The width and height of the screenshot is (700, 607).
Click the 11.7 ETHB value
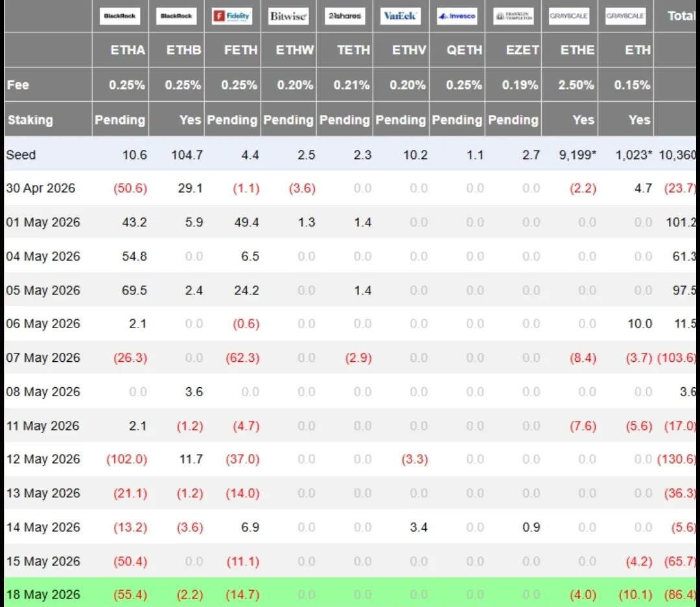click(x=191, y=459)
